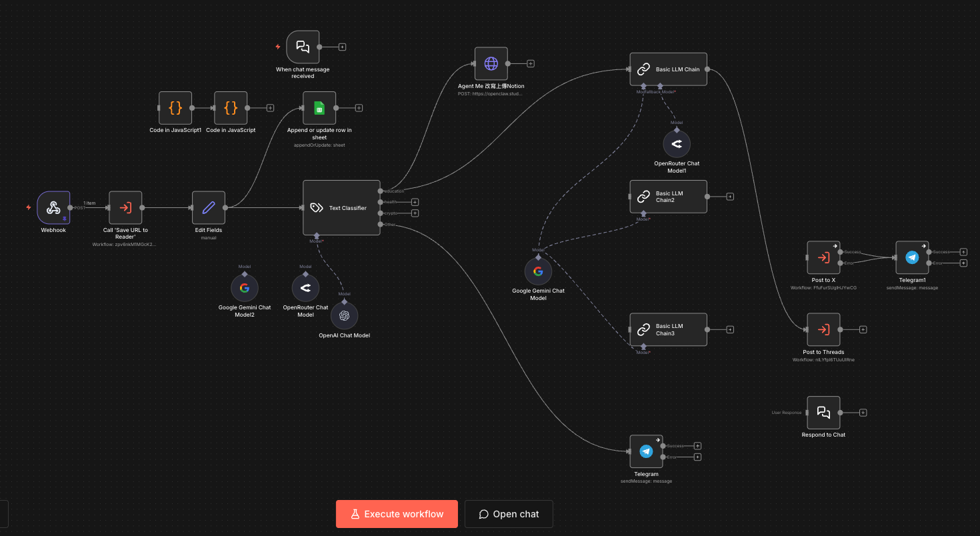Add a node on the crypto classifier output
980x536 pixels.
tap(415, 213)
